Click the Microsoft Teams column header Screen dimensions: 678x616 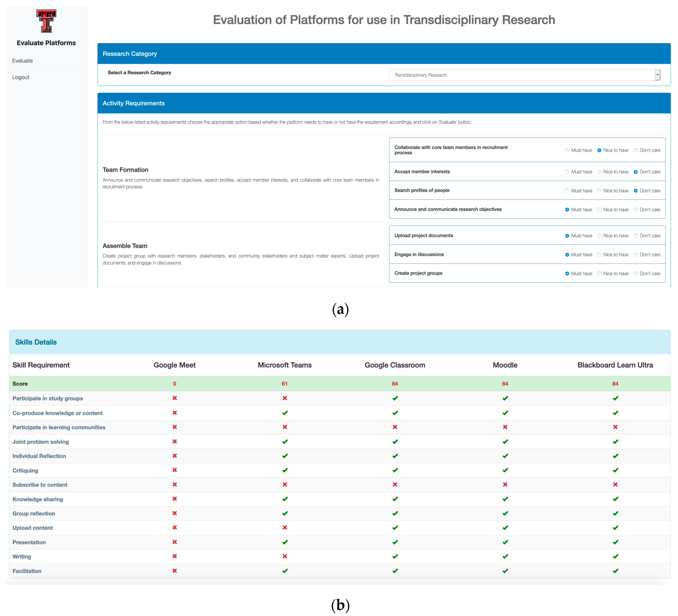click(285, 365)
